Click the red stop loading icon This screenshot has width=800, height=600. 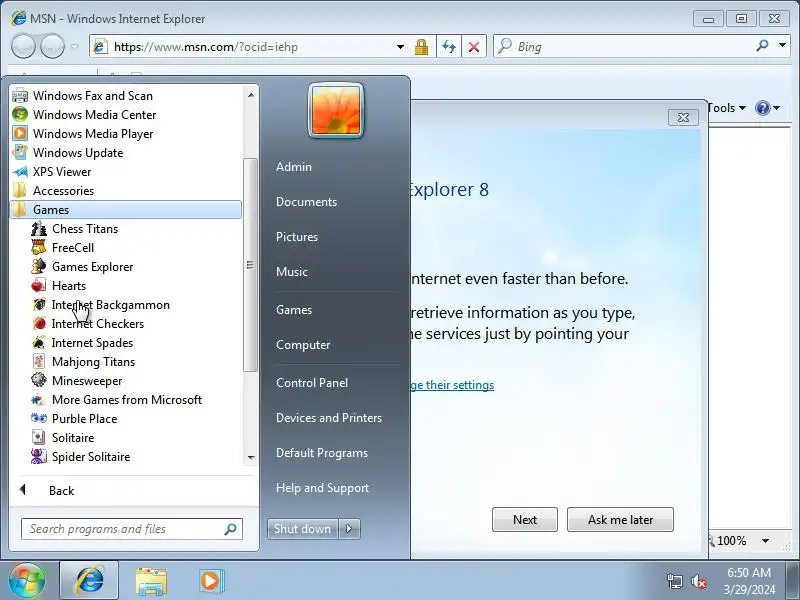[x=474, y=47]
